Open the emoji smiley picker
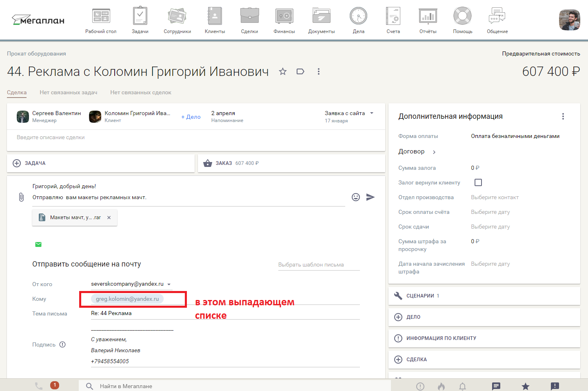 pos(356,197)
